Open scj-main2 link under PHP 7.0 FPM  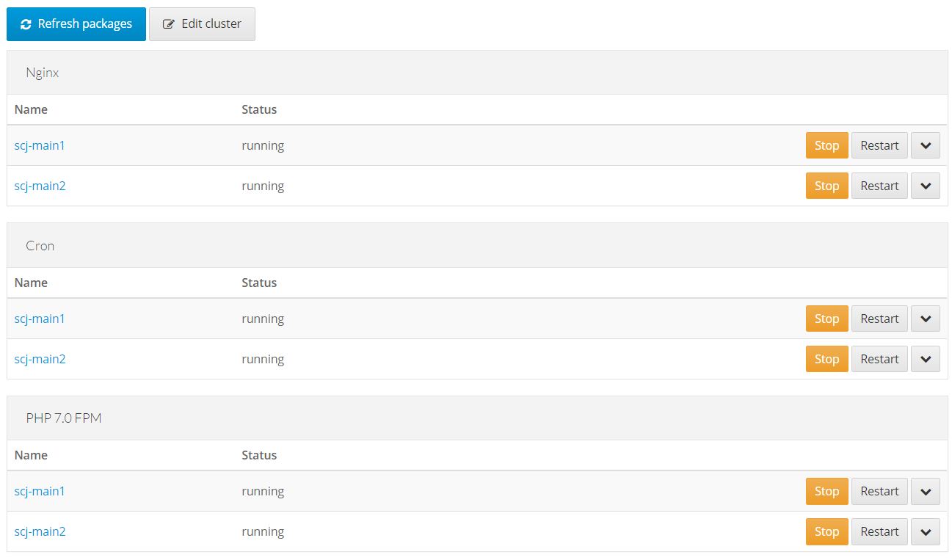pos(40,531)
